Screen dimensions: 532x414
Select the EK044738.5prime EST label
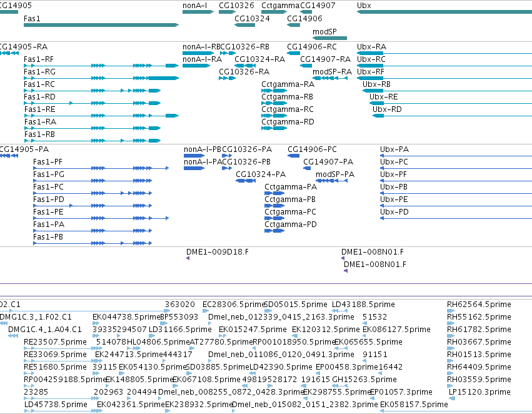click(126, 317)
